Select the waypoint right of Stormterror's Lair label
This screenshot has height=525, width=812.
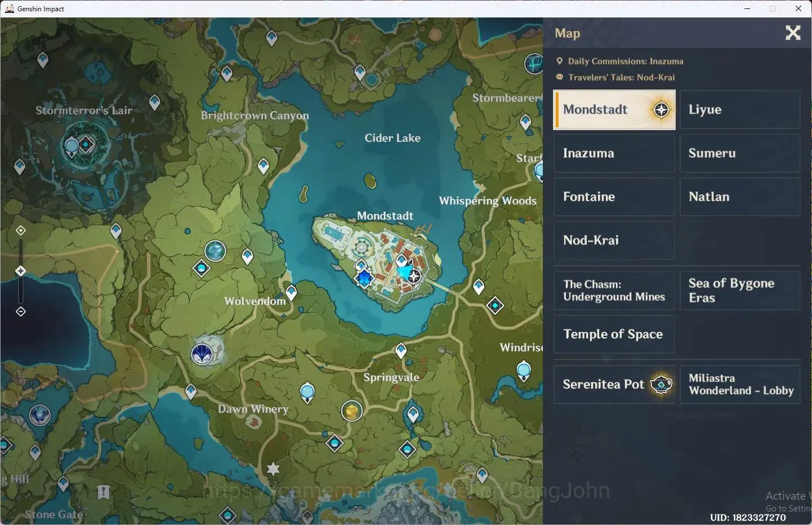tap(155, 103)
